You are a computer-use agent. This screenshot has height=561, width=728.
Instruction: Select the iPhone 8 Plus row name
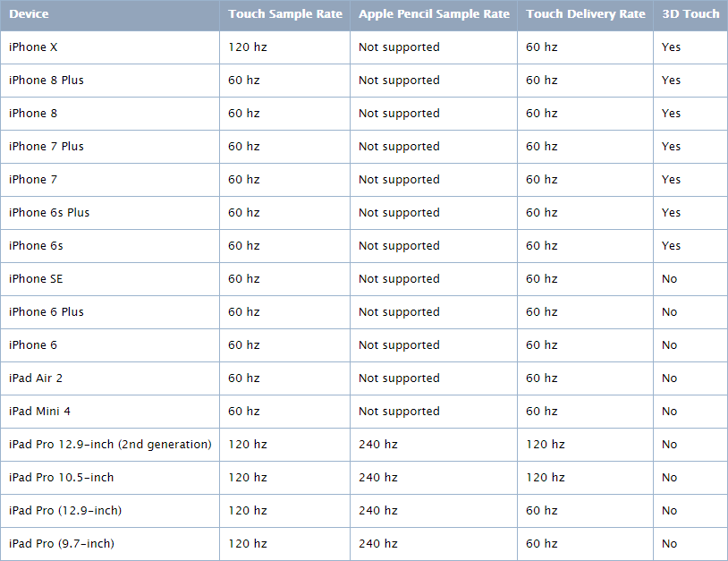[x=47, y=81]
